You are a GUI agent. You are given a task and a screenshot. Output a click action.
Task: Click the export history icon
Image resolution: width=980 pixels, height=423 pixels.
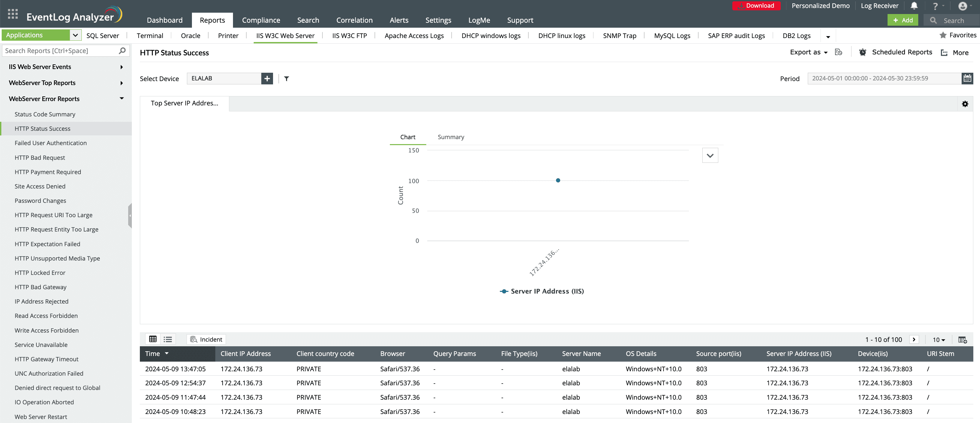[838, 52]
